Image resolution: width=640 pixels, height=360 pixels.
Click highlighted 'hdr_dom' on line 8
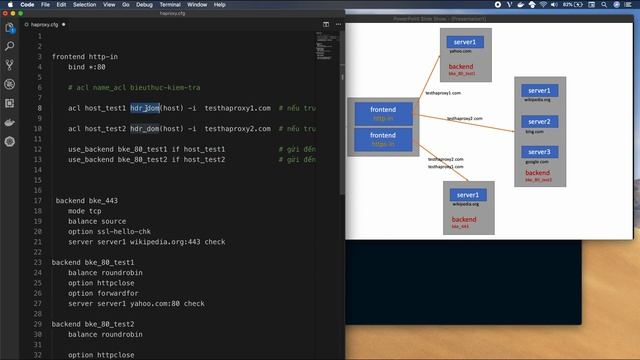pos(145,108)
